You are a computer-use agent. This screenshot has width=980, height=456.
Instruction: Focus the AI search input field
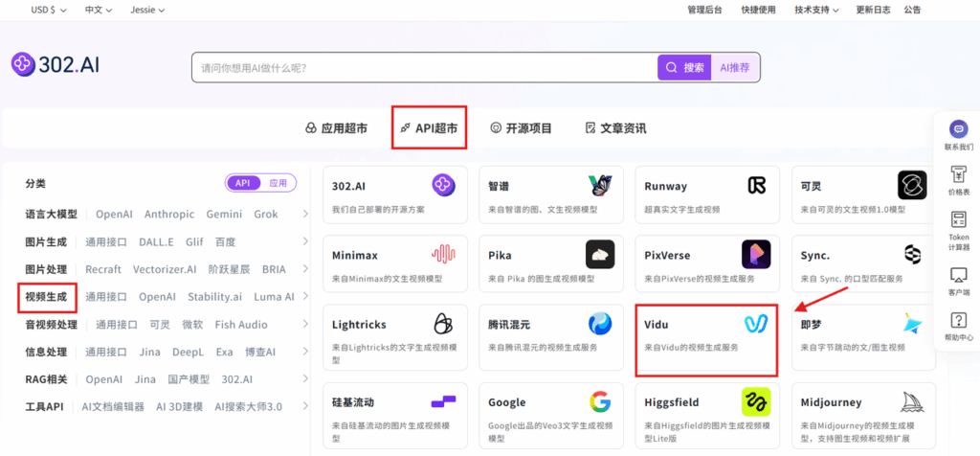pyautogui.click(x=421, y=68)
